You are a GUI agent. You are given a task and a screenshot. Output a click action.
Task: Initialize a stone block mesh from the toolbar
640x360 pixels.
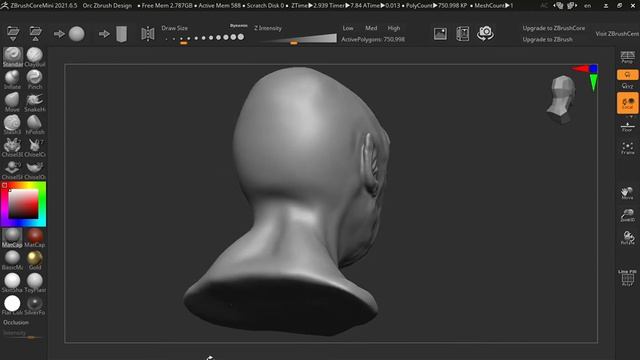(121, 34)
